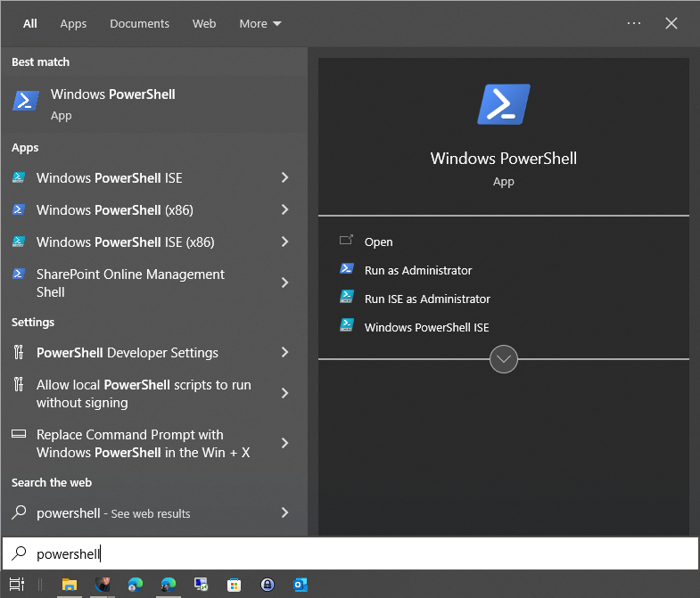Switch to the Web filter tab
The image size is (700, 598).
point(204,24)
